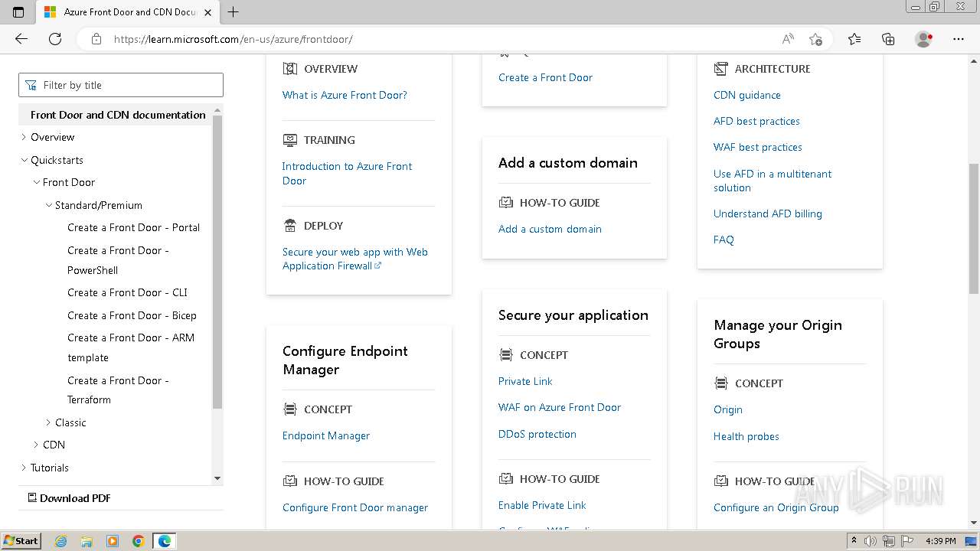This screenshot has height=551, width=980.
Task: Open Create a Front Door - CLI
Action: (x=127, y=292)
